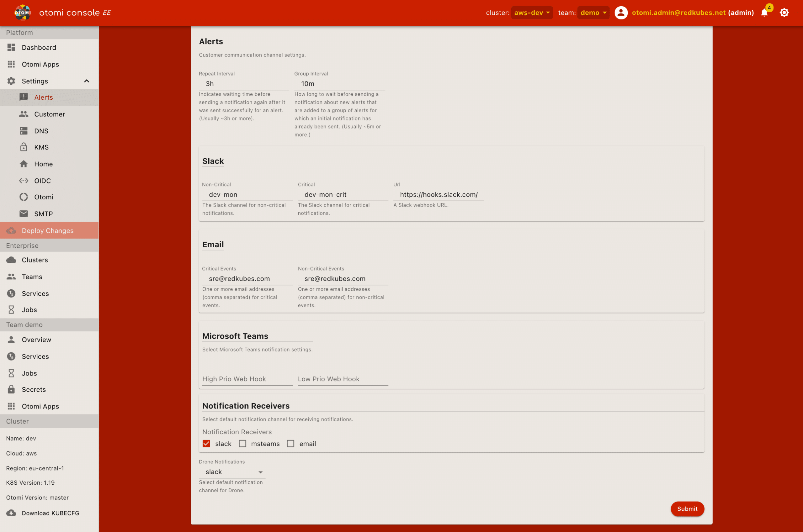This screenshot has width=803, height=532.
Task: Open the team selector showing demo
Action: tap(593, 13)
